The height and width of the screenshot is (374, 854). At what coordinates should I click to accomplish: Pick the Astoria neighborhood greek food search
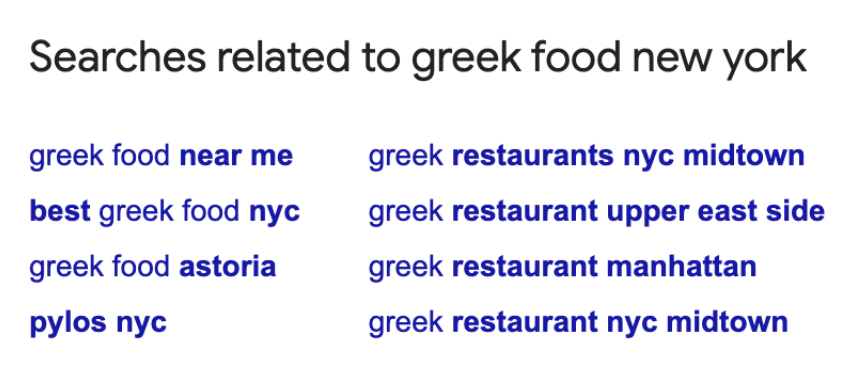(x=152, y=267)
